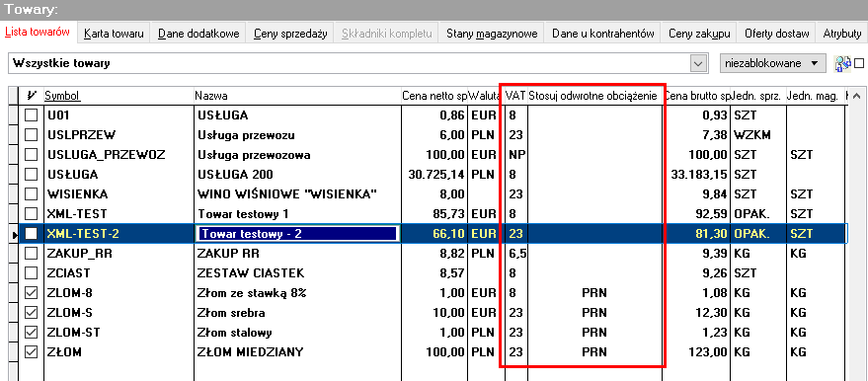Viewport: 868px width, 381px height.
Task: Click the current row arrow indicator
Action: coord(15,234)
